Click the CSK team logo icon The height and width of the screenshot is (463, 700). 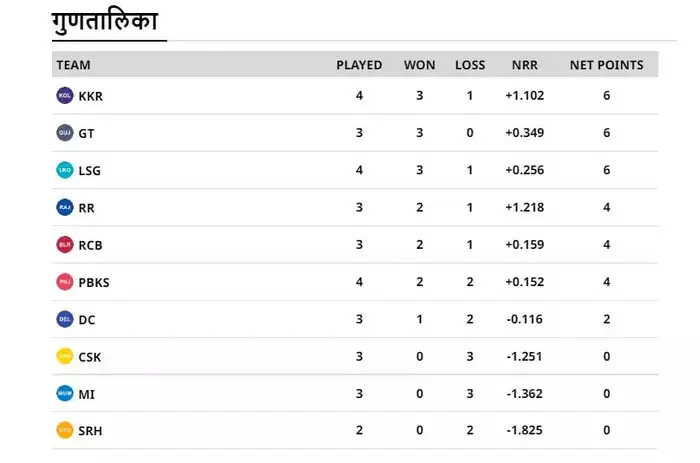pyautogui.click(x=65, y=357)
